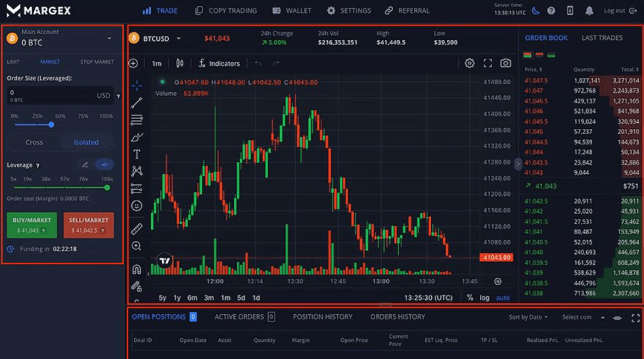Click the candlestick chart style icon

point(179,63)
